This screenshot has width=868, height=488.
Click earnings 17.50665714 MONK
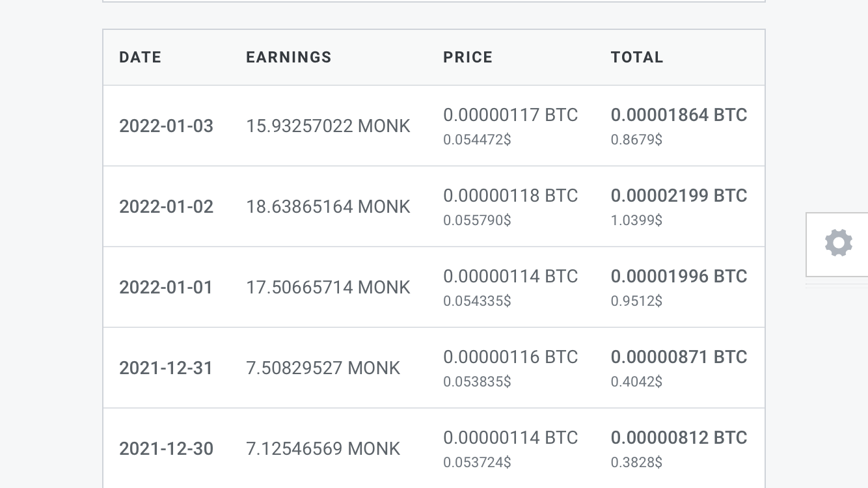coord(328,287)
